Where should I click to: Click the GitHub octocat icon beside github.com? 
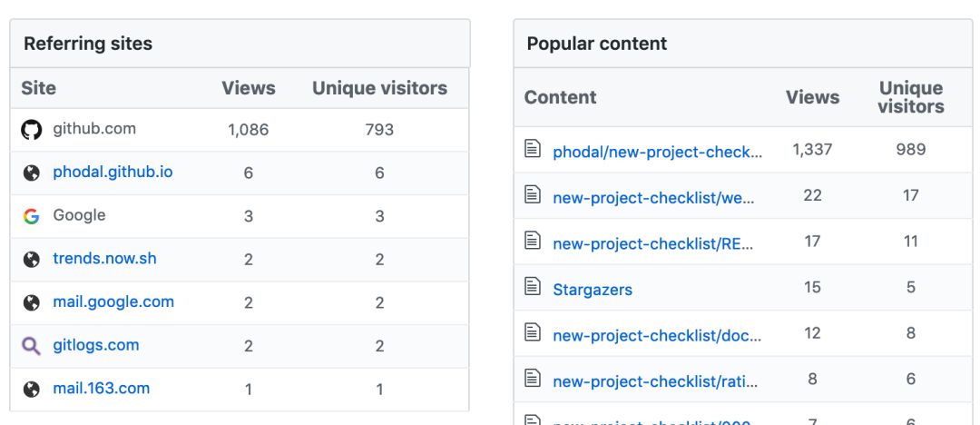[32, 130]
